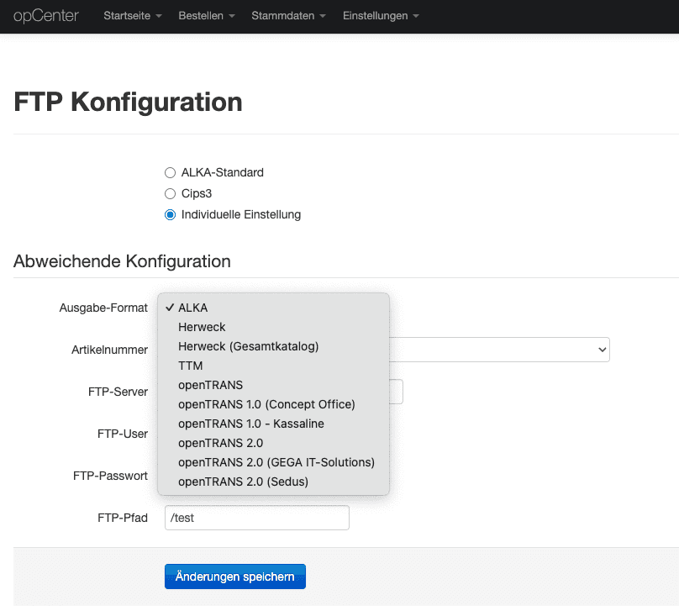Select the Cips3 radio button
Image resolution: width=679 pixels, height=616 pixels.
[x=171, y=193]
